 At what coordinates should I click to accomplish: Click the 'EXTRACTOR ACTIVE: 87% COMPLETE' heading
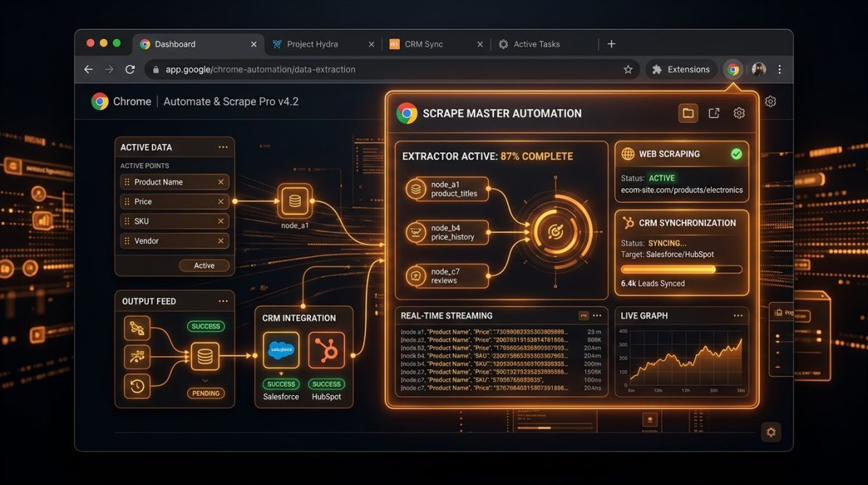(x=487, y=156)
